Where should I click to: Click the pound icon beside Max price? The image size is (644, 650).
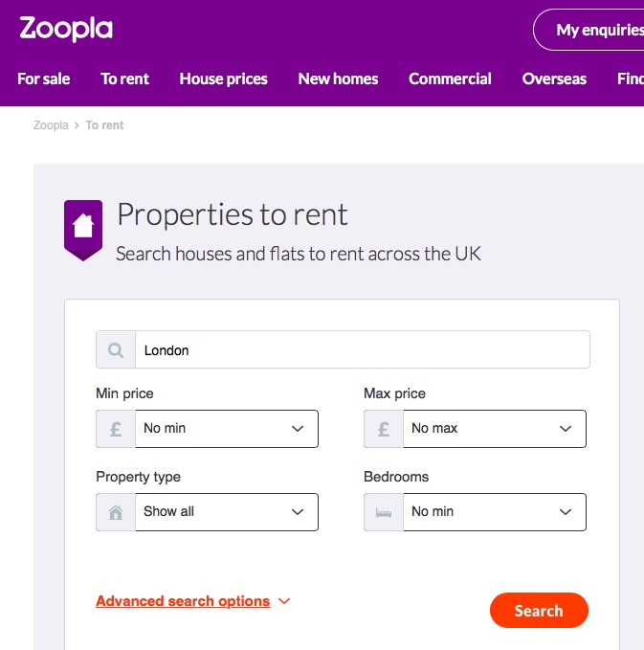[384, 429]
